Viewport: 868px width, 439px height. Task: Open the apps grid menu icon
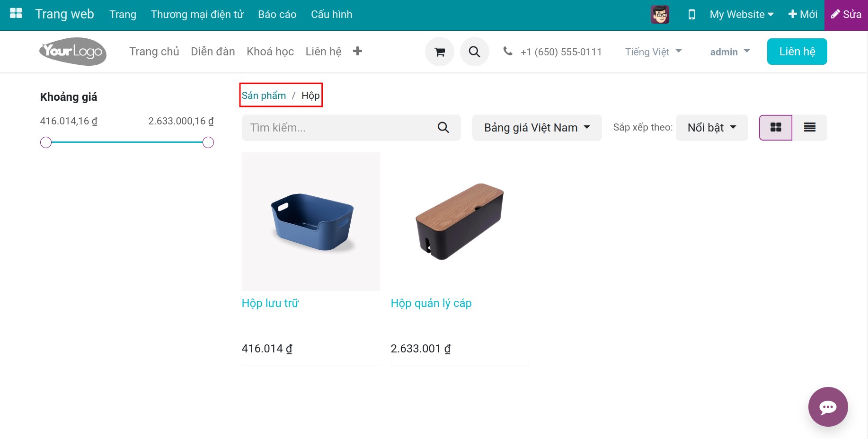pyautogui.click(x=16, y=14)
